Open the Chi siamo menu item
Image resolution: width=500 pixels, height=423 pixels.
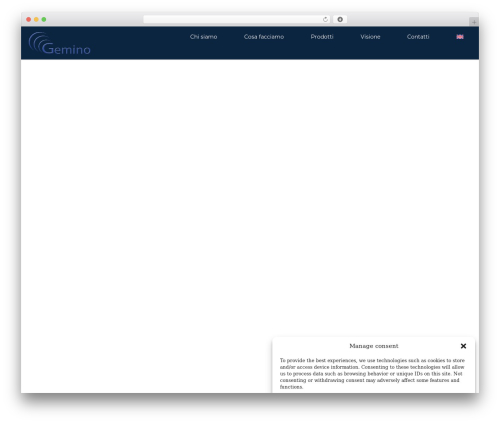click(x=203, y=37)
